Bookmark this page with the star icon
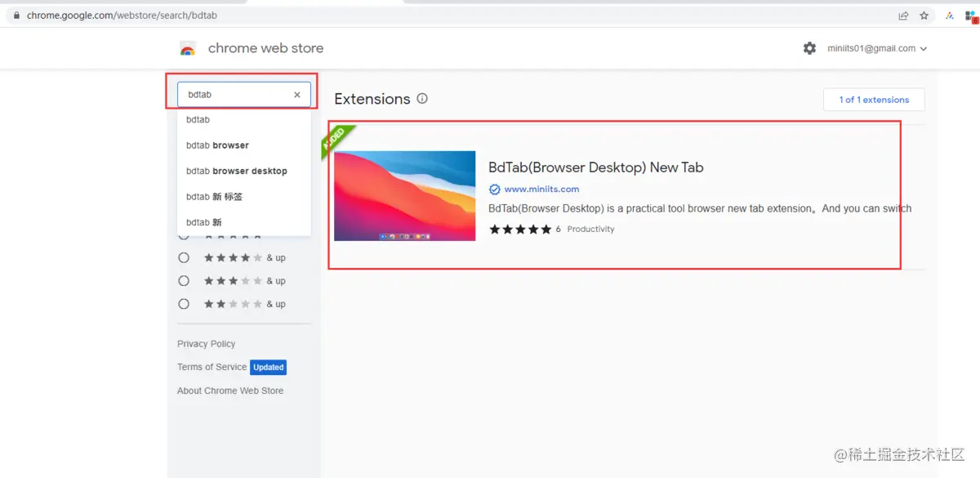This screenshot has width=980, height=478. click(924, 15)
